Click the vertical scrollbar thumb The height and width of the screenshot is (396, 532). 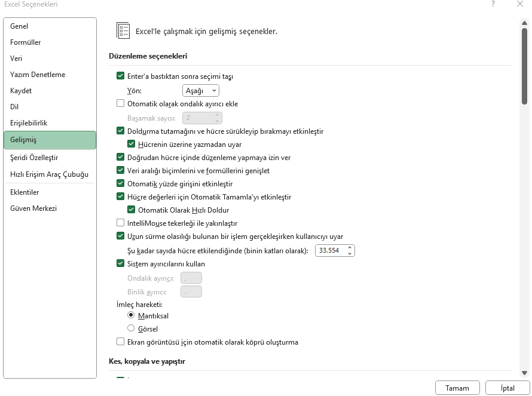[x=525, y=66]
